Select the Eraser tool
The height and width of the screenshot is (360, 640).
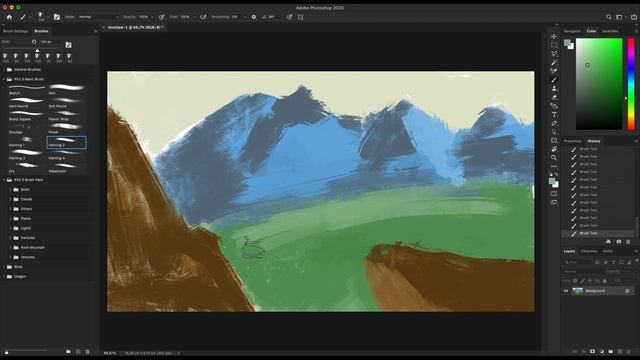point(554,97)
